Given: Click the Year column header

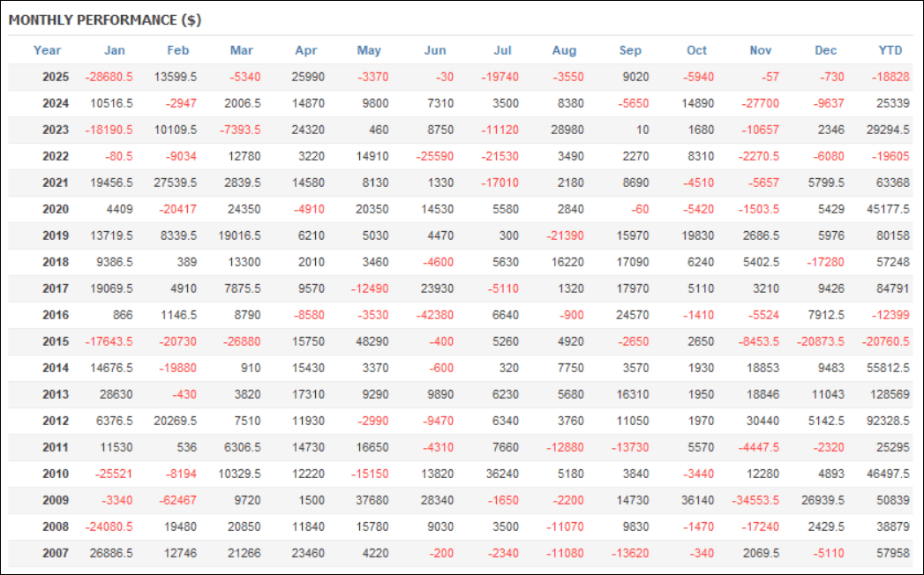Looking at the screenshot, I should tap(48, 50).
